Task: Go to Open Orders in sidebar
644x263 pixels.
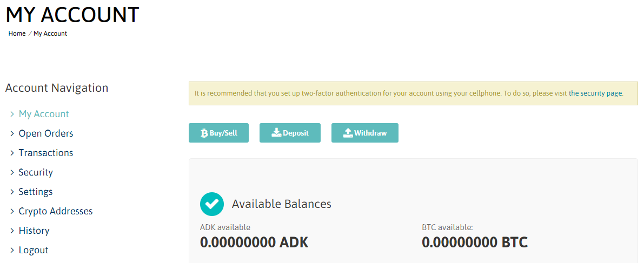Action: 46,133
